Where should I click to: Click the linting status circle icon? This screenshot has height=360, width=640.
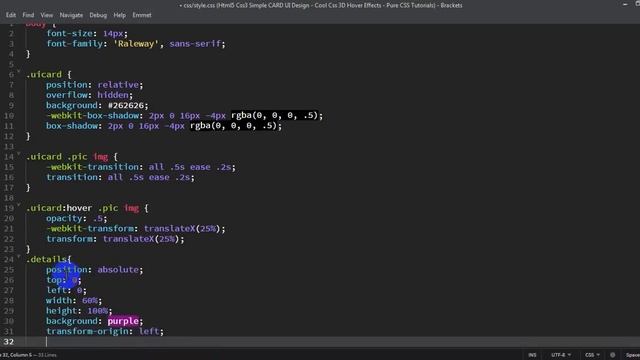[x=613, y=355]
